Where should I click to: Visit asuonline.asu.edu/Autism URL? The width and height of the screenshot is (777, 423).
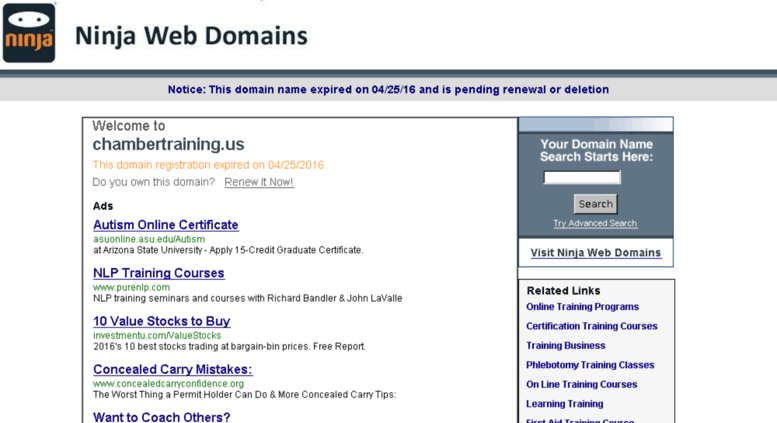149,239
